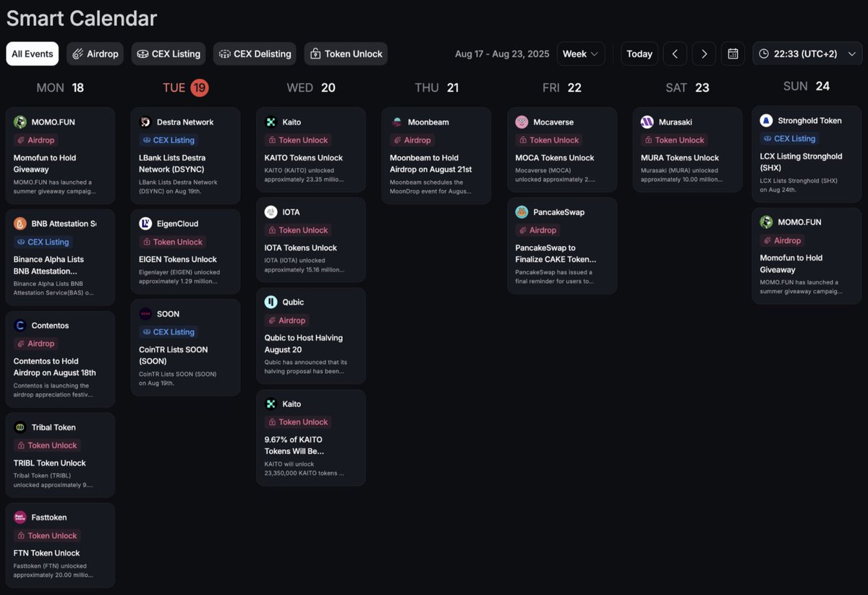Click the Token Unlock tag on Fasttoken card
Screen dimensions: 868x595
tap(47, 536)
